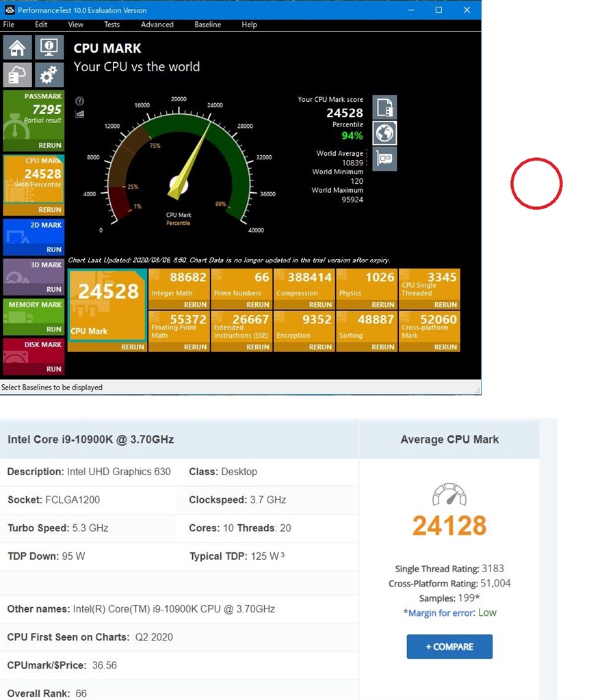Click the Single Thread Rating: 3183 line
The width and height of the screenshot is (589, 700).
pos(449,569)
